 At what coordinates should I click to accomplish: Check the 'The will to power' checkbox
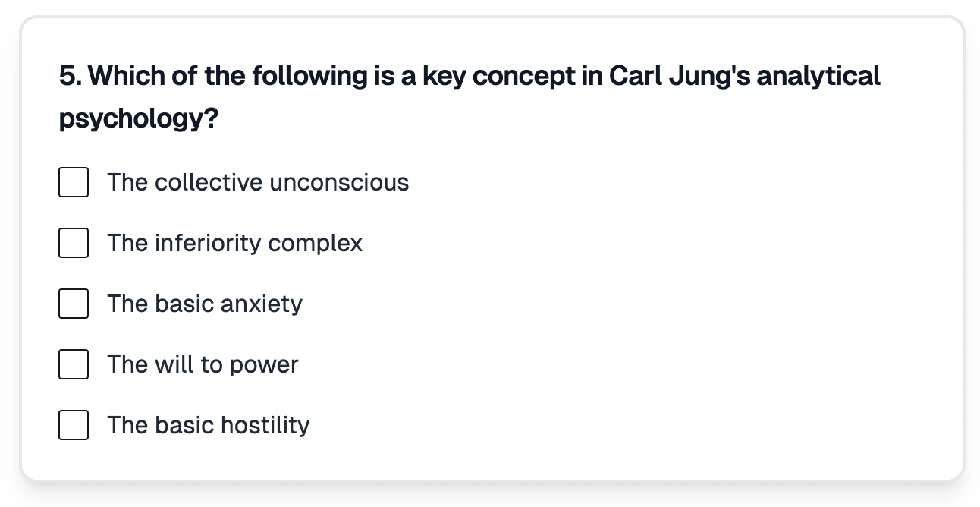[73, 364]
